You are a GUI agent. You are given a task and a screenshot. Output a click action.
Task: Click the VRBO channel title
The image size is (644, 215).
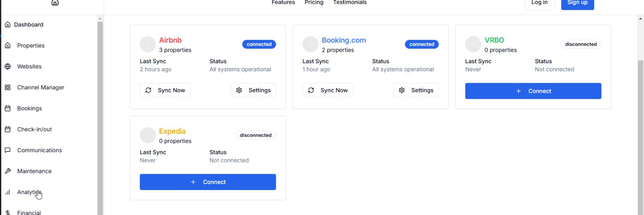tap(494, 40)
